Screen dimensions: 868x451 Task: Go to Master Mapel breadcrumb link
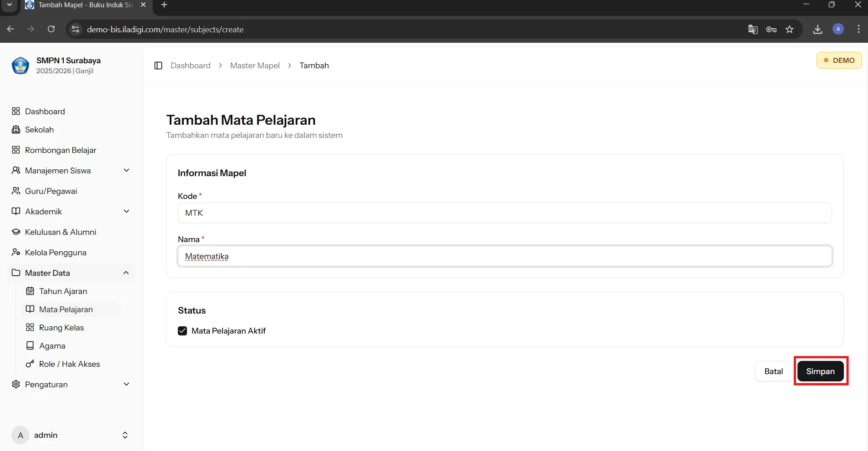coord(255,66)
